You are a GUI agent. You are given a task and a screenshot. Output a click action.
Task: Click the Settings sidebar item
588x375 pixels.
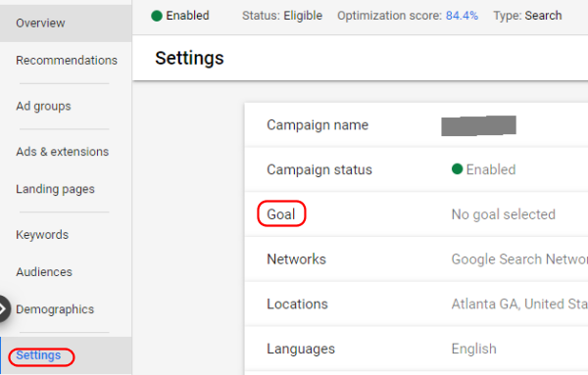click(x=38, y=355)
